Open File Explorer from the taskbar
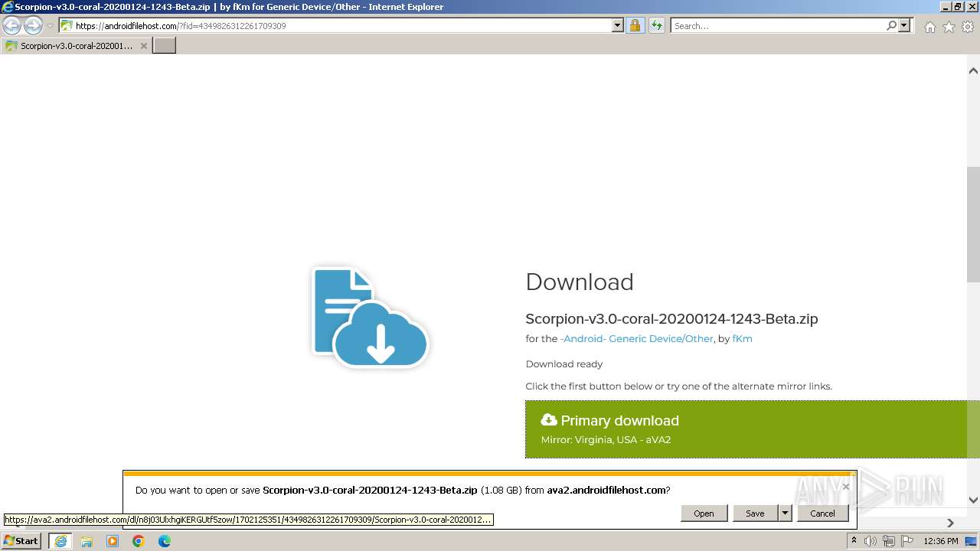Viewport: 980px width, 551px height. pos(87,541)
